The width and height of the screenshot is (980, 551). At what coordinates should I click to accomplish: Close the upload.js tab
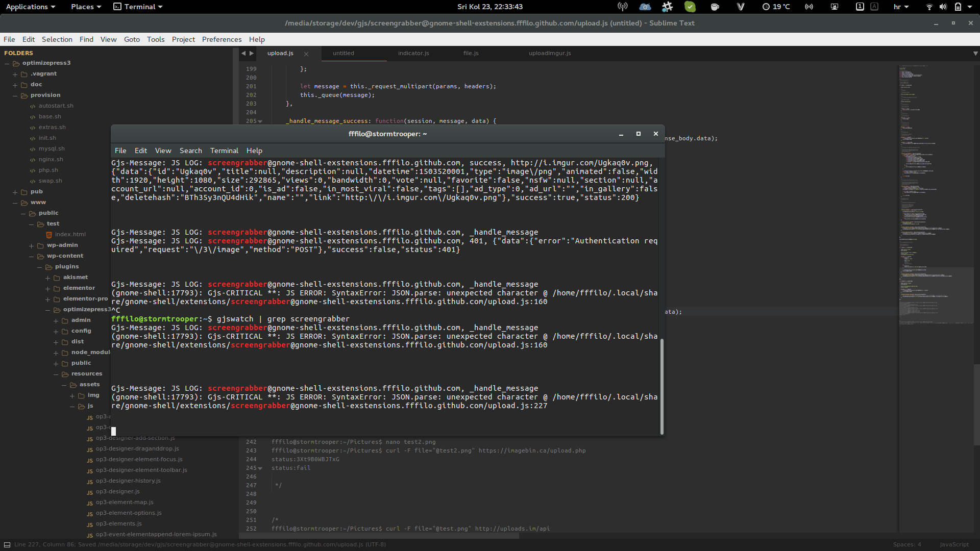[x=306, y=54]
